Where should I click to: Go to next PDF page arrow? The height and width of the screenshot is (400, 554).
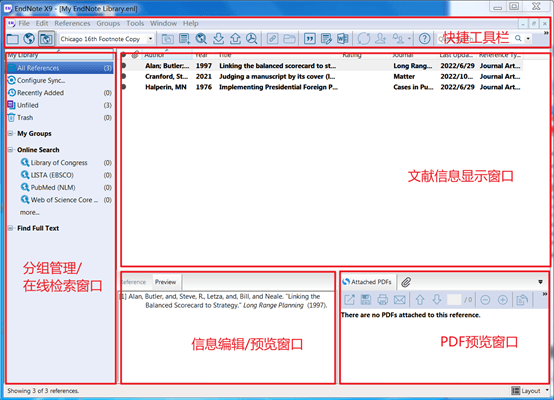[437, 300]
